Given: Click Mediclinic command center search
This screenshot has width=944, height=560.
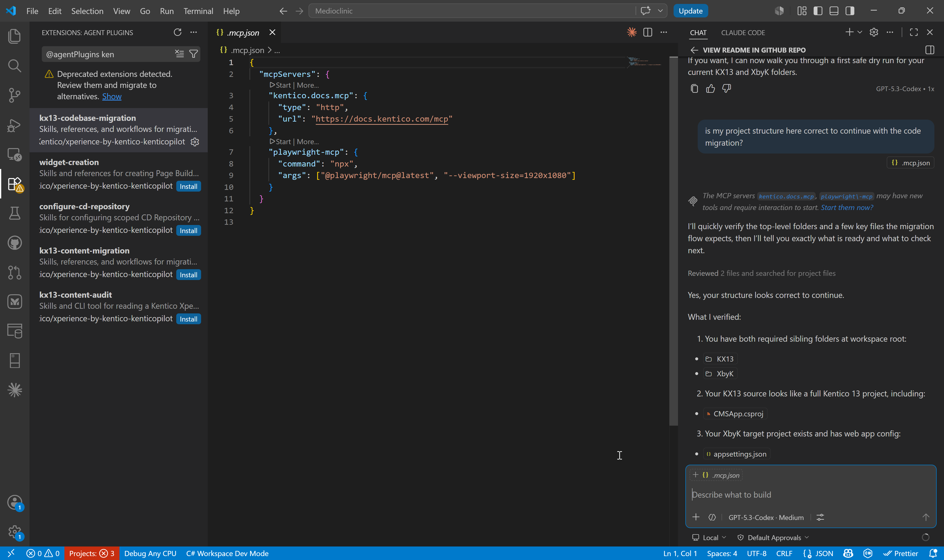Looking at the screenshot, I should tap(472, 11).
